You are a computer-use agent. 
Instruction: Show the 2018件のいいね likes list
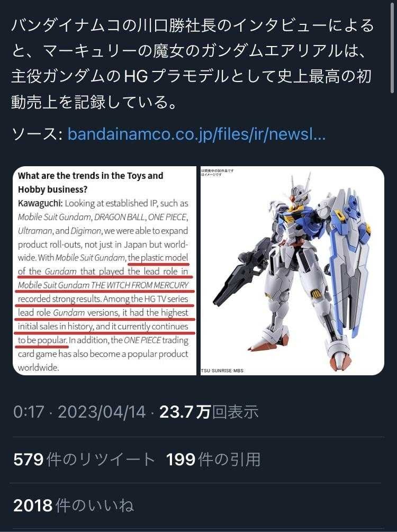coord(73,505)
